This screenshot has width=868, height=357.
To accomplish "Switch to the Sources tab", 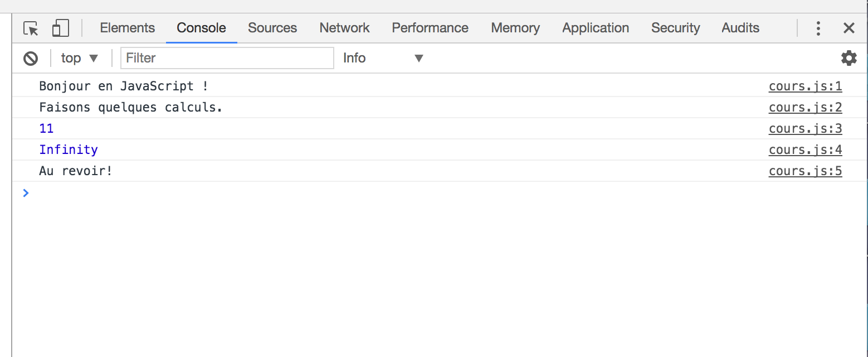I will pos(272,28).
